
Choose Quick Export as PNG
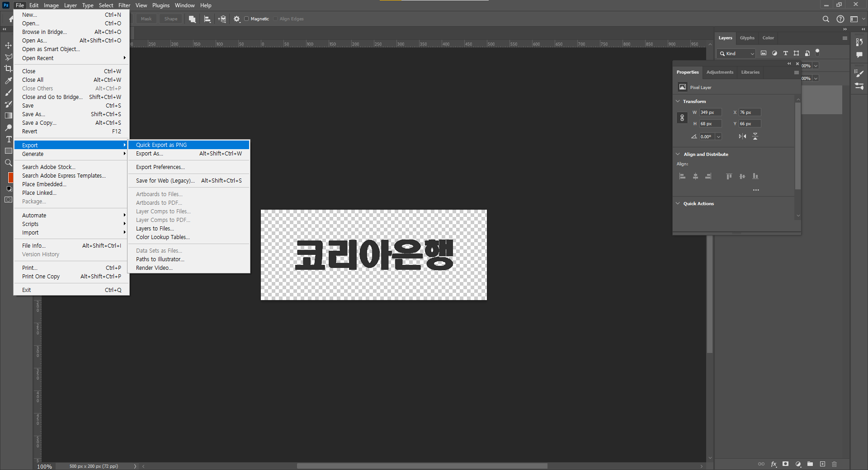[x=189, y=145]
